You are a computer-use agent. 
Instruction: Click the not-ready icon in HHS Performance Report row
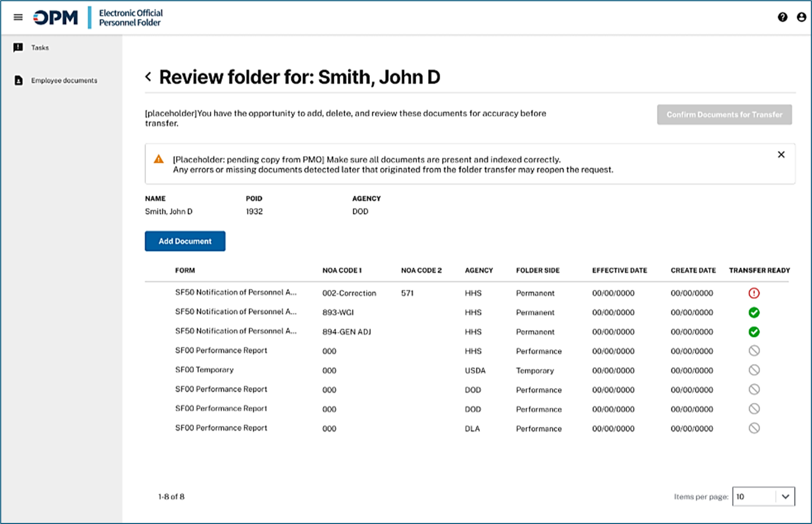click(x=754, y=351)
